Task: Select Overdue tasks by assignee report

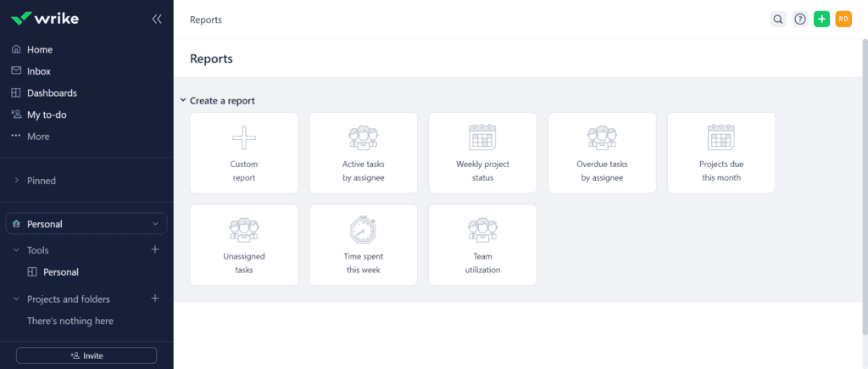Action: point(603,153)
